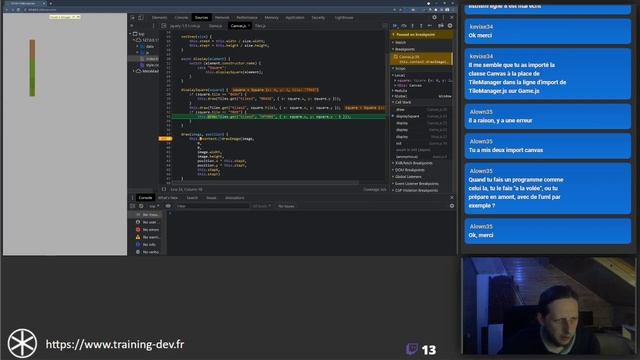Toggle the device toolbar icon in DevTools
Viewport: 640px width, 360px height.
[x=141, y=18]
